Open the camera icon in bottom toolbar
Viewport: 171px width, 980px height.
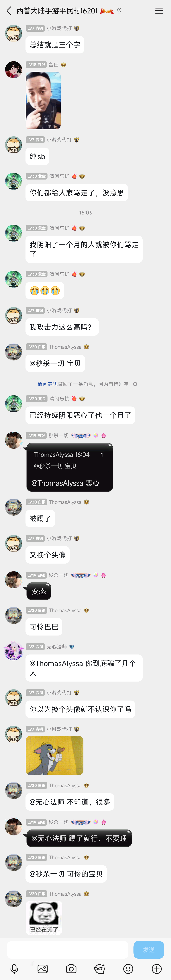coord(71,969)
